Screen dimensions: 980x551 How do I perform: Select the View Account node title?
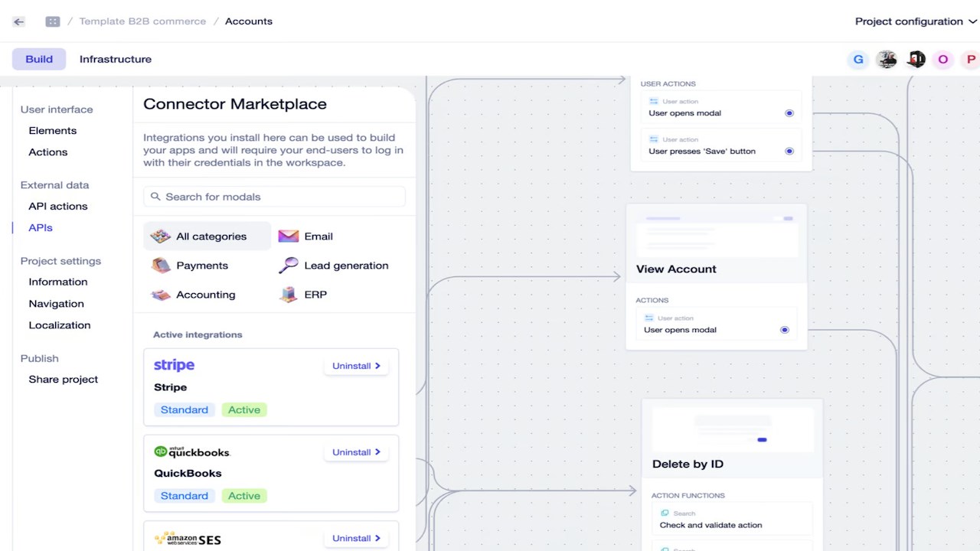click(x=676, y=269)
